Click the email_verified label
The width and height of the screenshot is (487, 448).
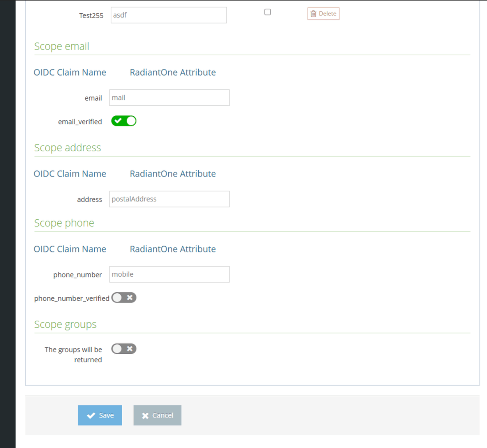pos(80,122)
